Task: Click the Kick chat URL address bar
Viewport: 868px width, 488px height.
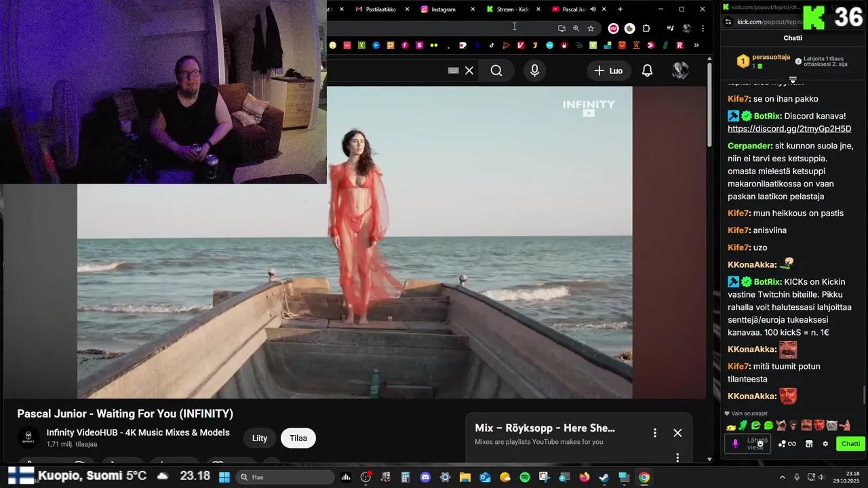Action: [770, 22]
